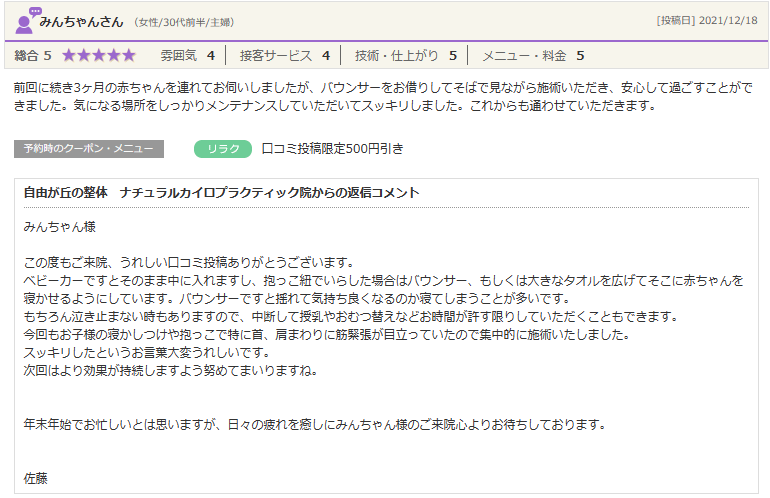
Task: Click the salon reply comment heading
Action: (x=221, y=192)
